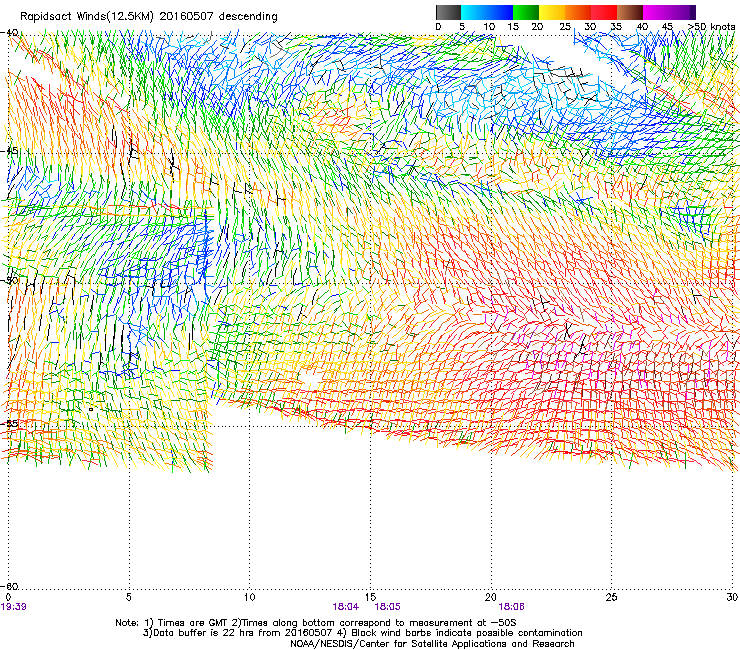This screenshot has height=650, width=740.
Task: Click the purple 45-50 knots legend swatch
Action: (682, 12)
